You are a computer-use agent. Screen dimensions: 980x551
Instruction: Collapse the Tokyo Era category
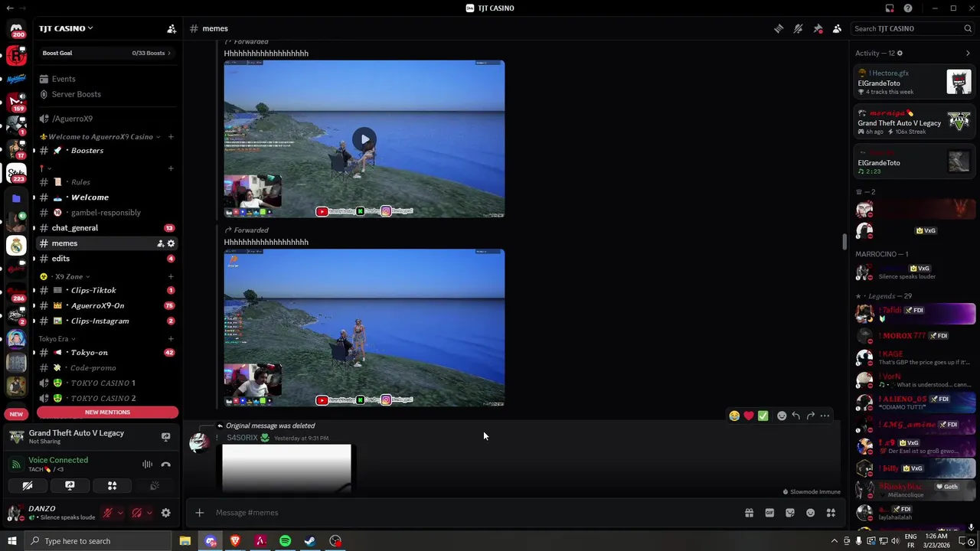[57, 339]
